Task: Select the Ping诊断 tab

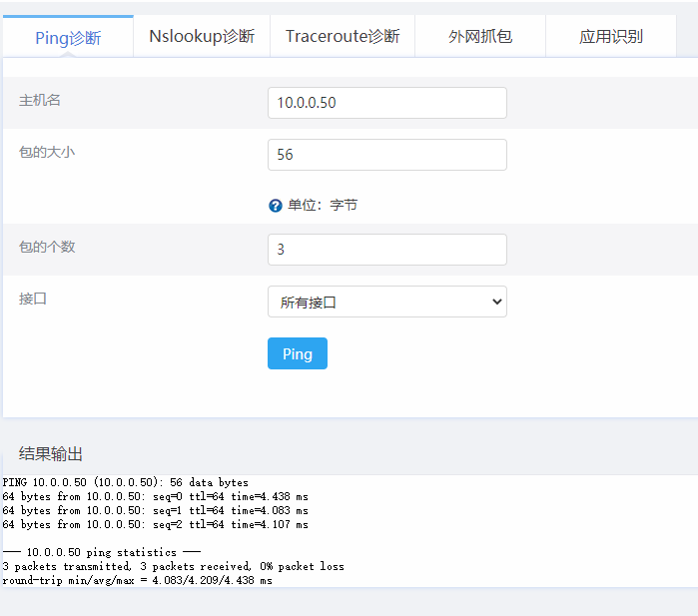Action: coord(68,37)
